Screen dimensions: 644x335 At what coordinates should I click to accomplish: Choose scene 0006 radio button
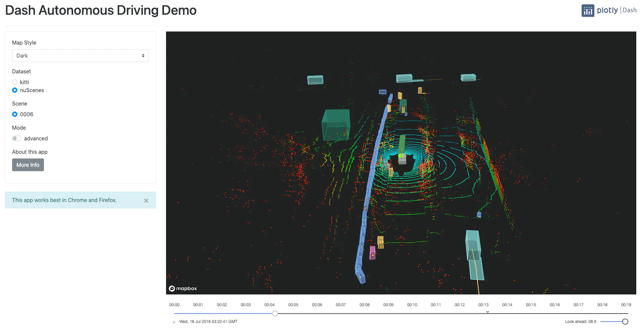click(15, 114)
